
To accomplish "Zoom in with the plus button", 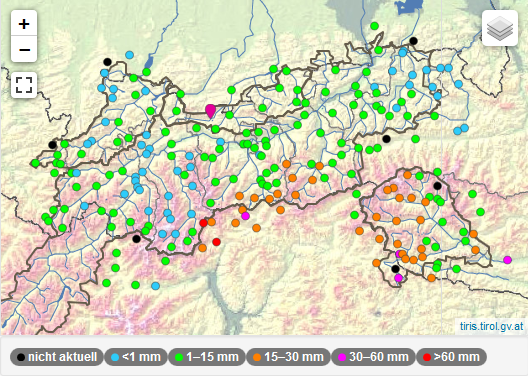I will 24,23.
